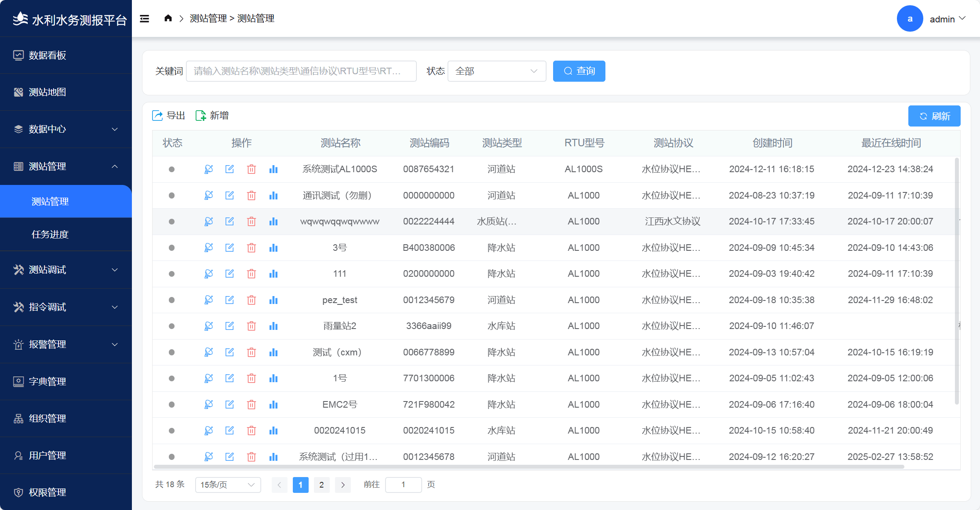Open edit for 雨量站2 row
This screenshot has width=980, height=510.
point(230,326)
